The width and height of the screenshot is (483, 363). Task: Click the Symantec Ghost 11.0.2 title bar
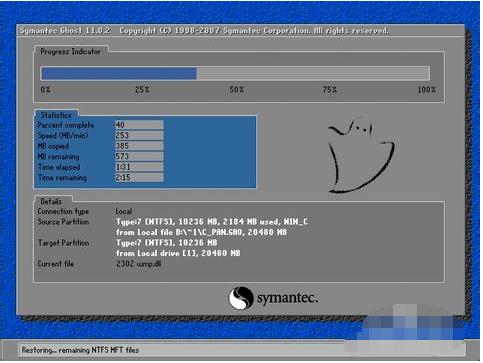click(240, 31)
